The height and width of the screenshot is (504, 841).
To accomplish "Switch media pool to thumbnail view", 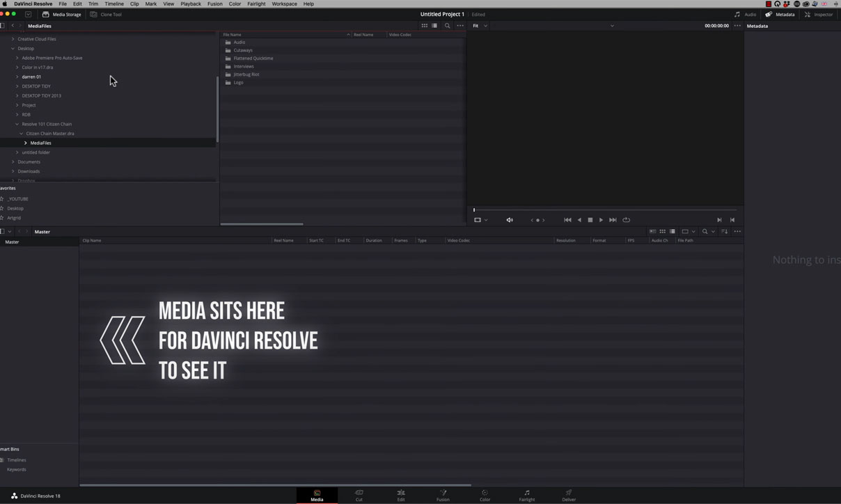I will (662, 232).
